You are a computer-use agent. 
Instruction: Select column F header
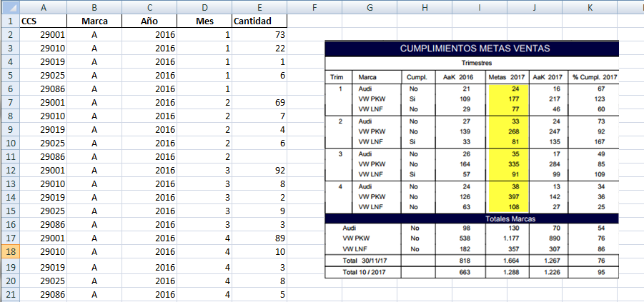pos(314,6)
